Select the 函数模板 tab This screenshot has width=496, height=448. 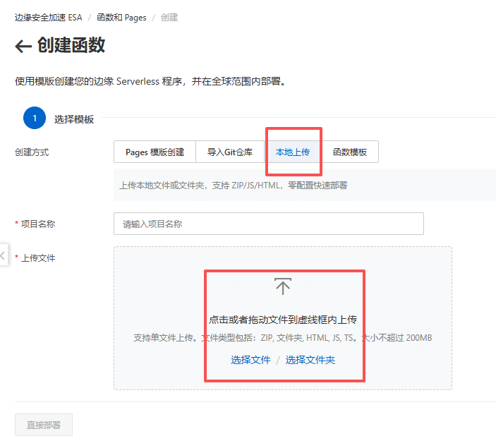[x=349, y=152]
